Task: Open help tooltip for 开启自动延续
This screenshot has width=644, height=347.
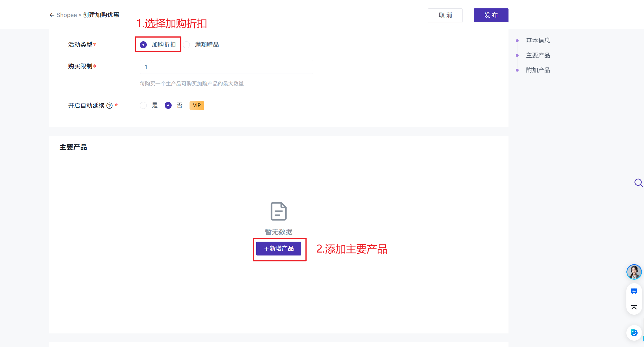Action: [110, 106]
